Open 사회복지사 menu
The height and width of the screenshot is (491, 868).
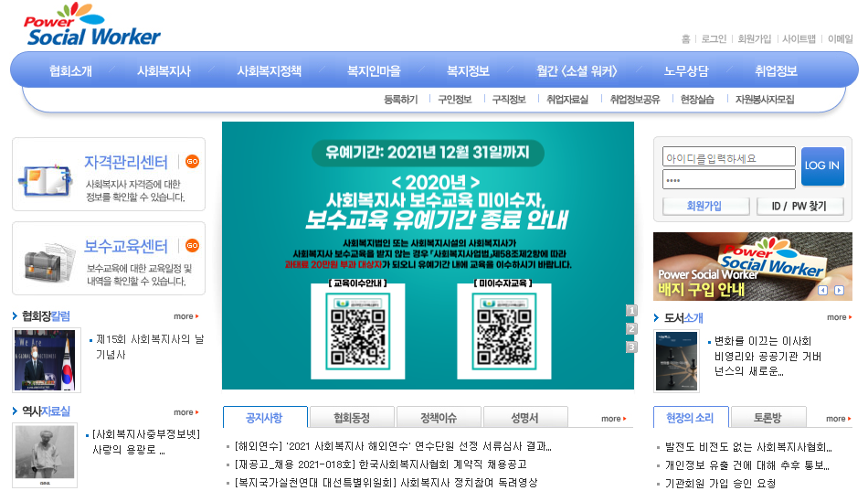(x=164, y=71)
